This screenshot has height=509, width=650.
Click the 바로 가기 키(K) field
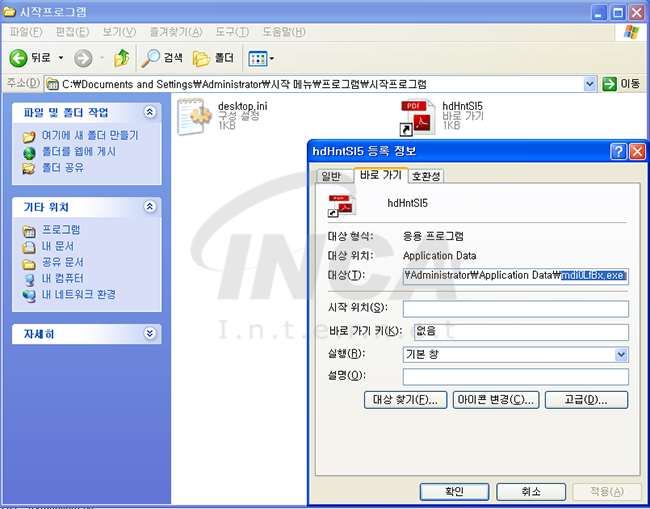point(521,332)
